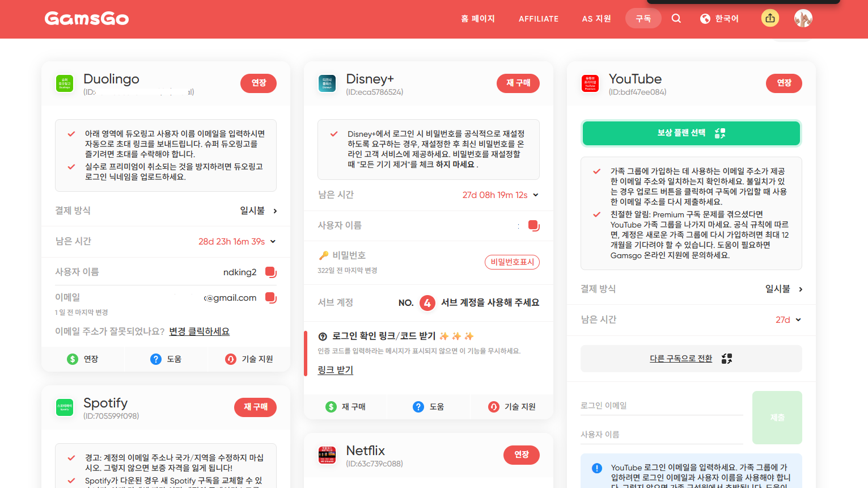Click Disney+ footer 재 구매 label
The width and height of the screenshot is (868, 488).
(x=354, y=407)
